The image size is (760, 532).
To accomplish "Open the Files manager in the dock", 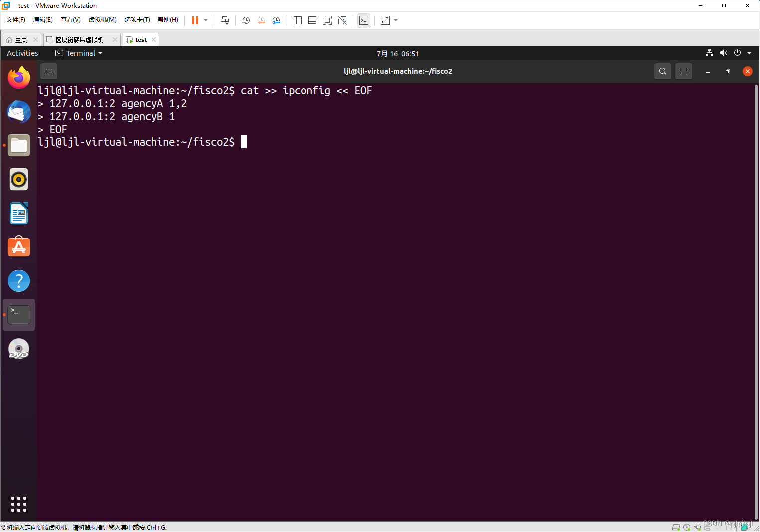I will (x=19, y=145).
